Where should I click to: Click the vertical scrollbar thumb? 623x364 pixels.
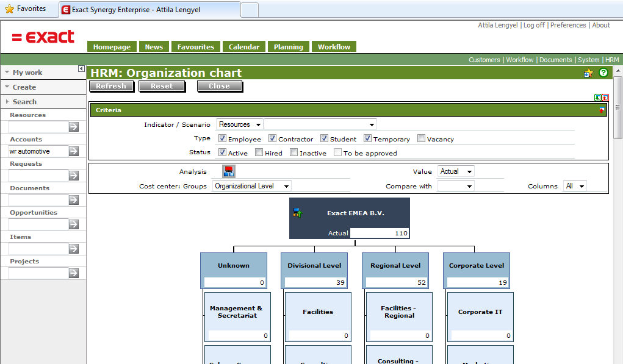618,108
